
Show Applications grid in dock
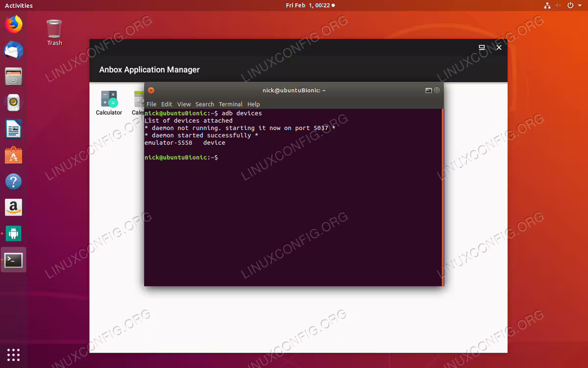(x=14, y=354)
